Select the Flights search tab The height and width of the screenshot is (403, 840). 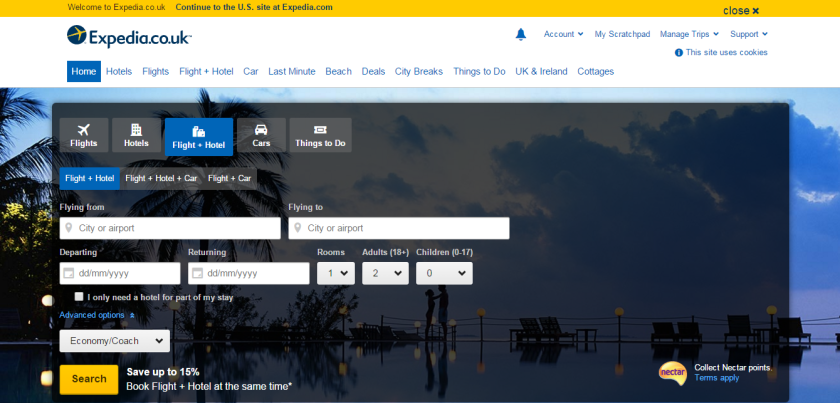tap(84, 135)
